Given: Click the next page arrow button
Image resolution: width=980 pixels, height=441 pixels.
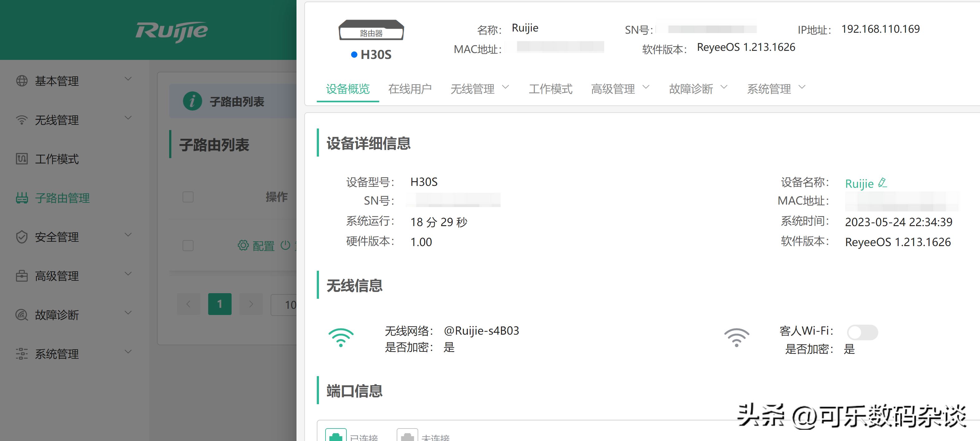Looking at the screenshot, I should click(x=251, y=304).
